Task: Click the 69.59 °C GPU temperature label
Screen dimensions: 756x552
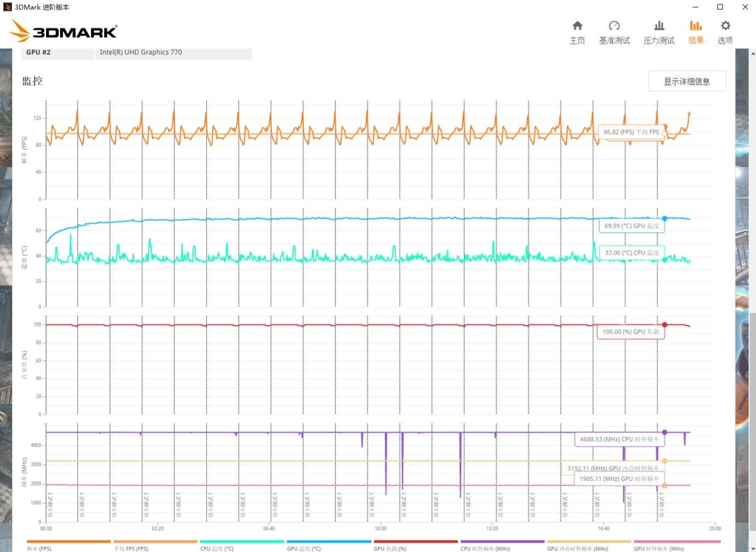Action: [631, 226]
